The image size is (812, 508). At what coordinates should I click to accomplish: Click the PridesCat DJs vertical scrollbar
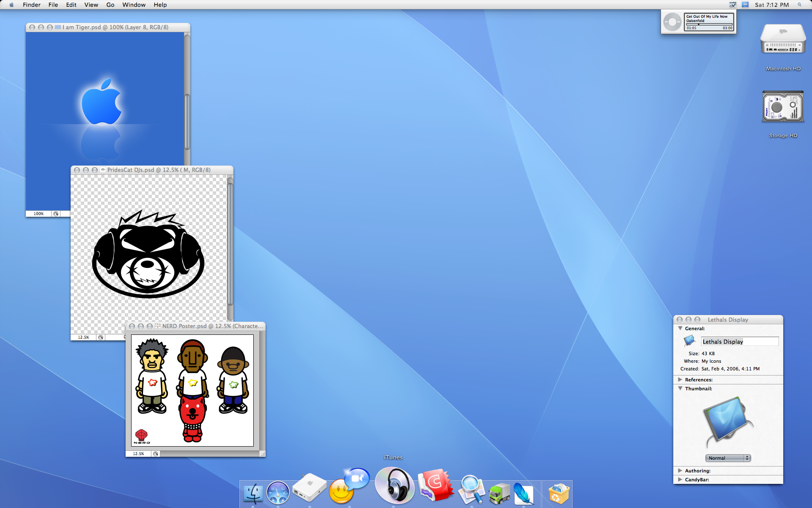(x=230, y=244)
